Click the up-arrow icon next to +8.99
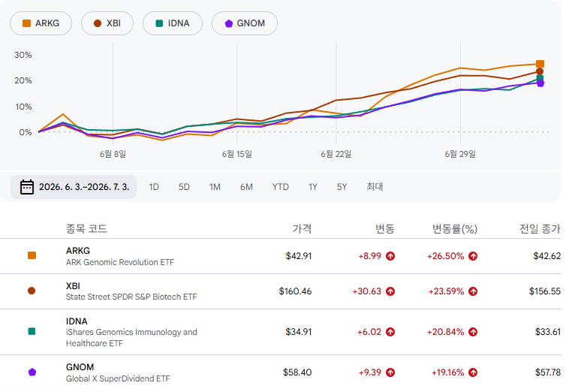 point(390,256)
